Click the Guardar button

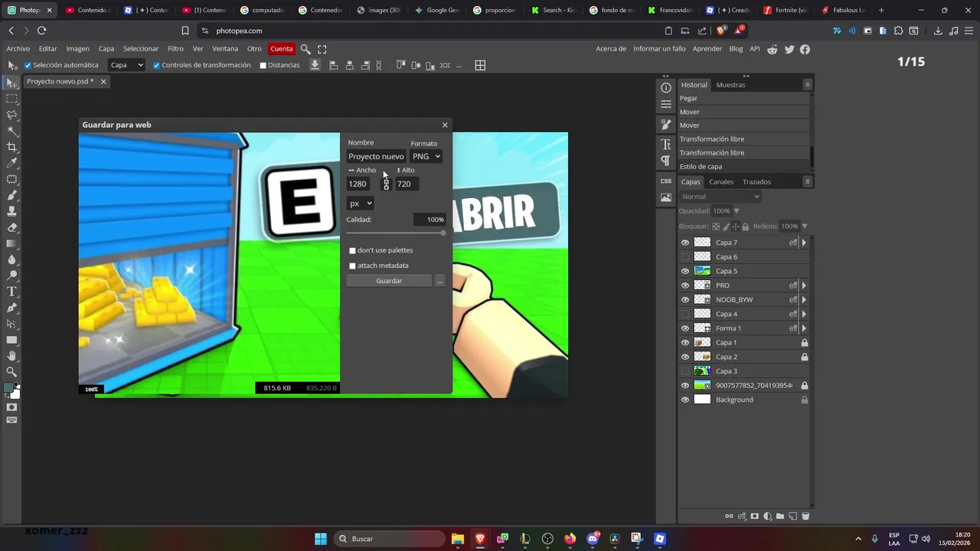coord(389,281)
